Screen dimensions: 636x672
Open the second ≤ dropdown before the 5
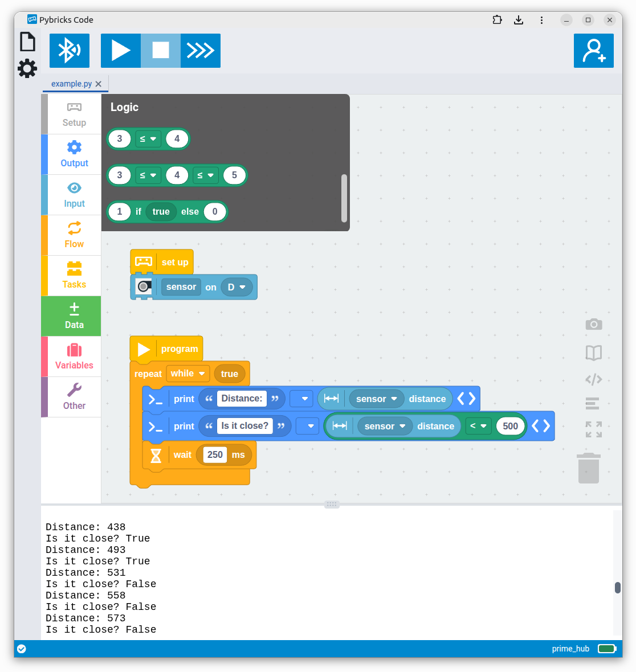(205, 175)
